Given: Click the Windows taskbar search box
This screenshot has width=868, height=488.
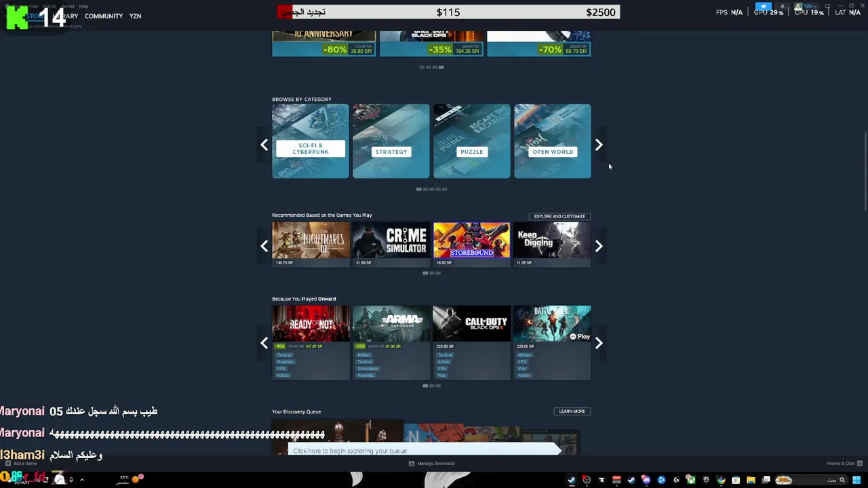Looking at the screenshot, I should coord(811,480).
